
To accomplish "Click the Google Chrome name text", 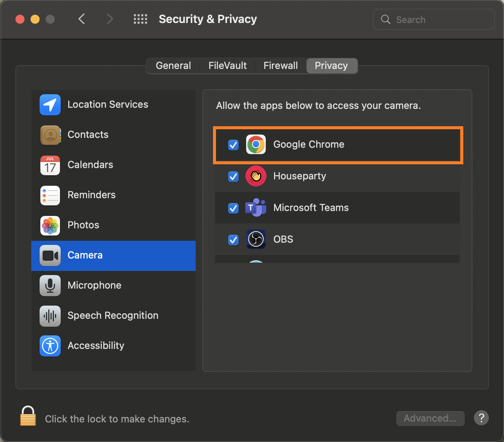I will [x=309, y=144].
